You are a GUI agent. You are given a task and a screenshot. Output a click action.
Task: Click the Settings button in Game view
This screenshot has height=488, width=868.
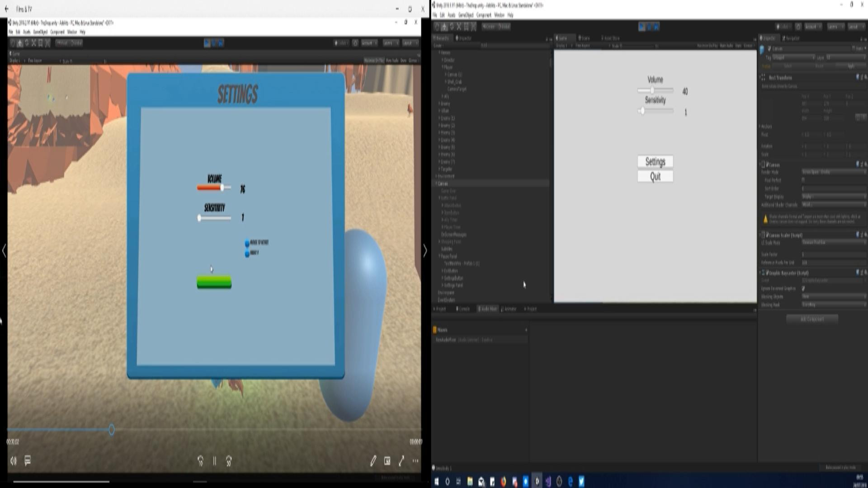[x=655, y=162]
